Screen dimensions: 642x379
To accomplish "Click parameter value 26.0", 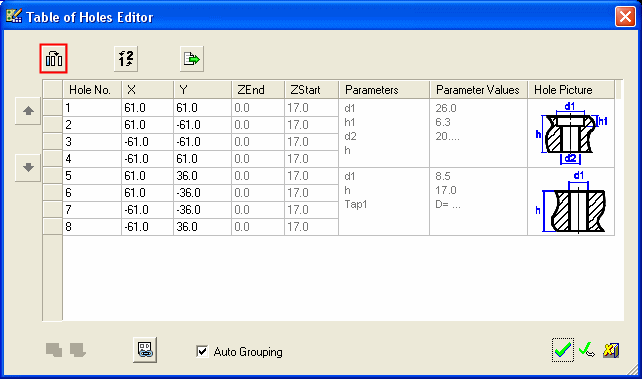I will [x=446, y=108].
